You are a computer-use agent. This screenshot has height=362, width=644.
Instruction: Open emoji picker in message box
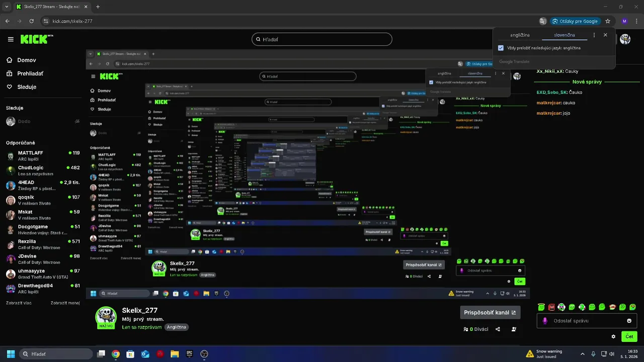[629, 321]
